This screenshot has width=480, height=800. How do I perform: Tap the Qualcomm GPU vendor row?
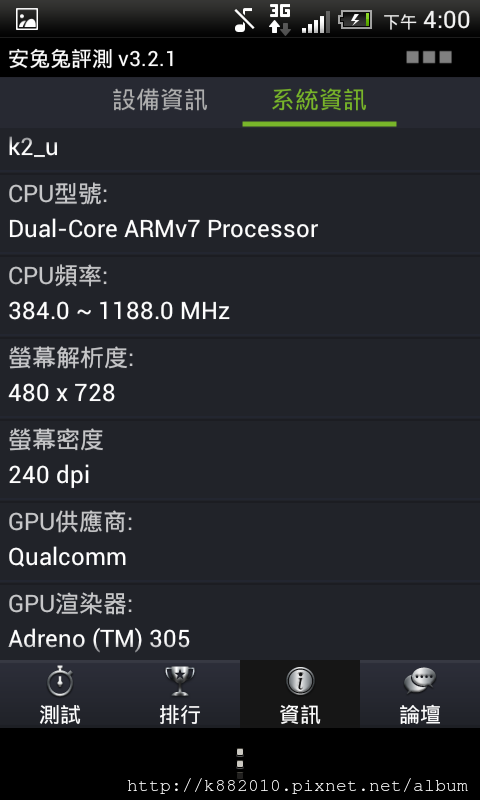[x=240, y=543]
